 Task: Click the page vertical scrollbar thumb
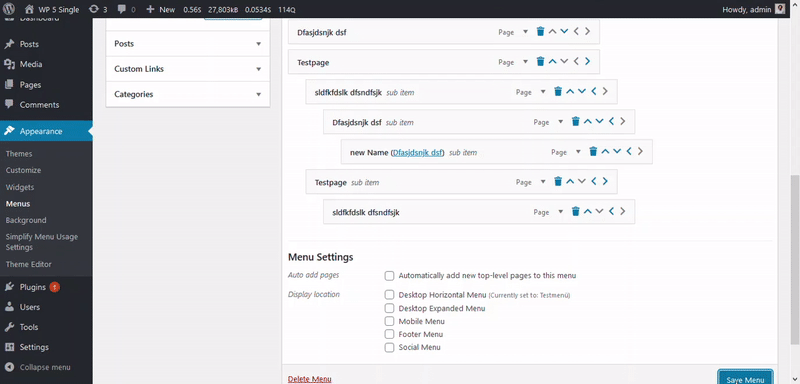click(795, 260)
